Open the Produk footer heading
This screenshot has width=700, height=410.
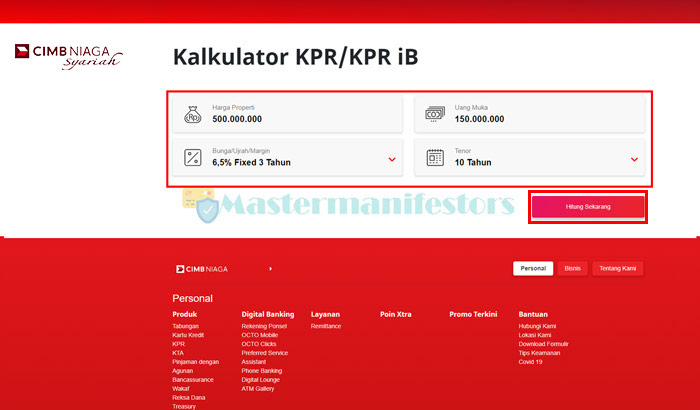[x=184, y=314]
